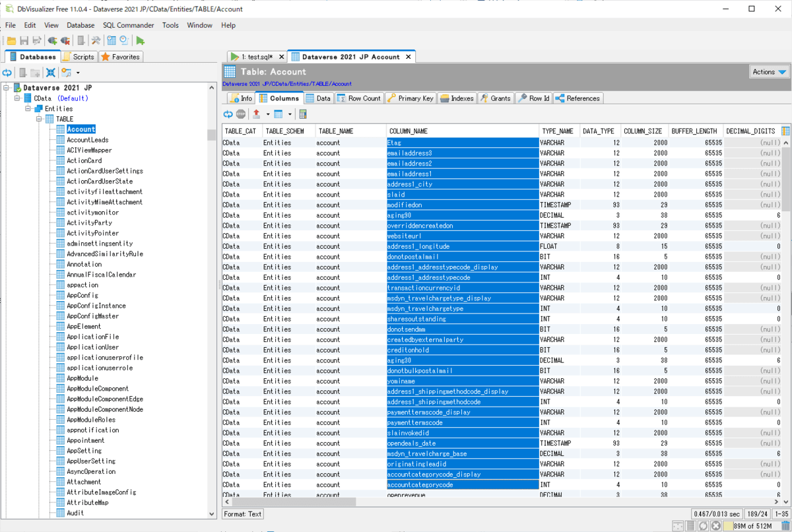
Task: Reload the database objects tree
Action: [x=7, y=73]
